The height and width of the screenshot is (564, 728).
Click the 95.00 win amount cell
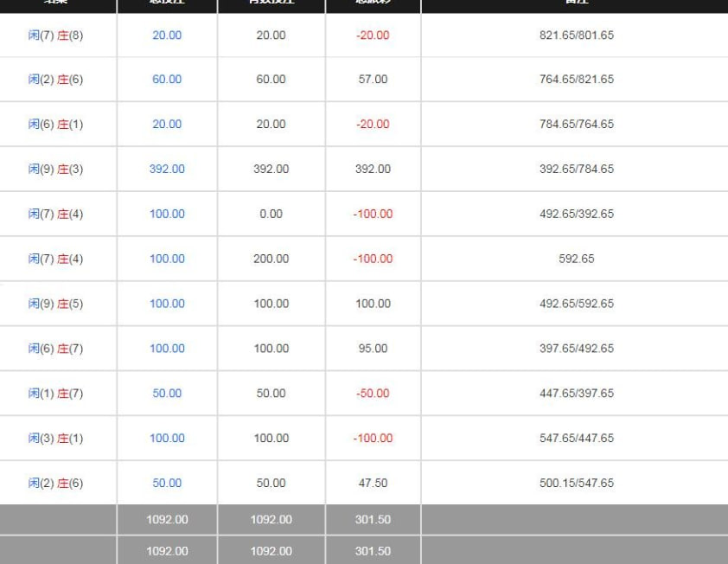click(x=373, y=349)
